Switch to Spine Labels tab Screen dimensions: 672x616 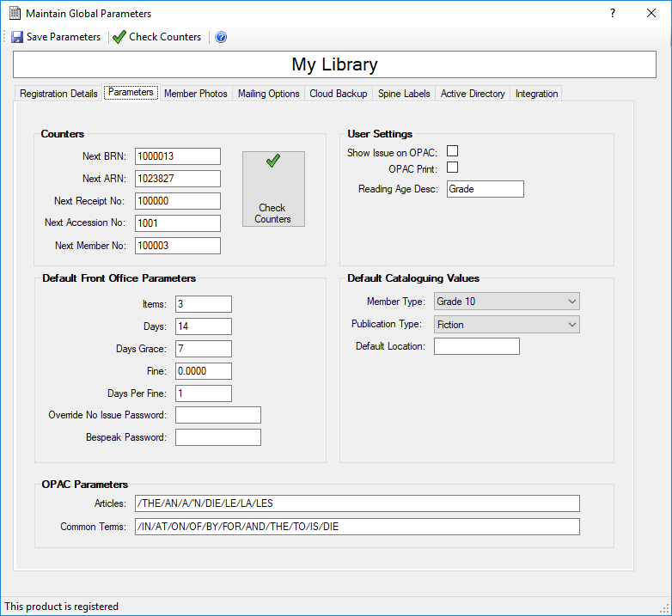pos(404,94)
